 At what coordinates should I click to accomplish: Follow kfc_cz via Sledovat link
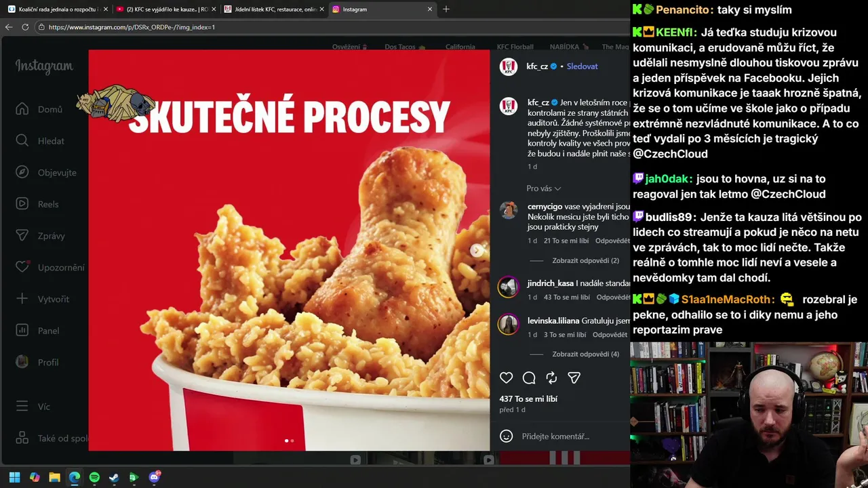(582, 66)
